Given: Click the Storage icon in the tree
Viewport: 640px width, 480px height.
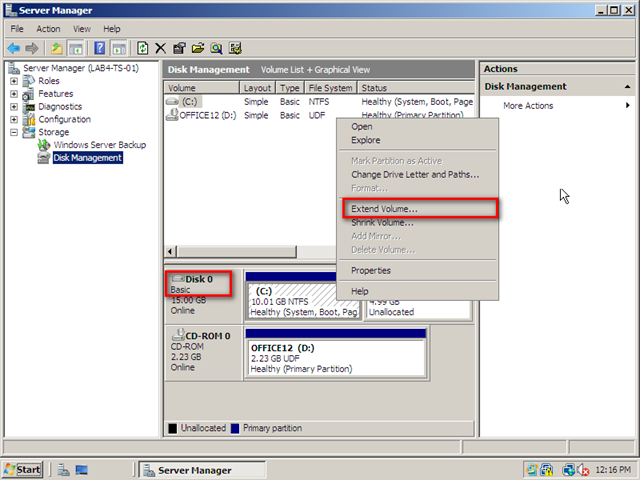Looking at the screenshot, I should coord(29,132).
